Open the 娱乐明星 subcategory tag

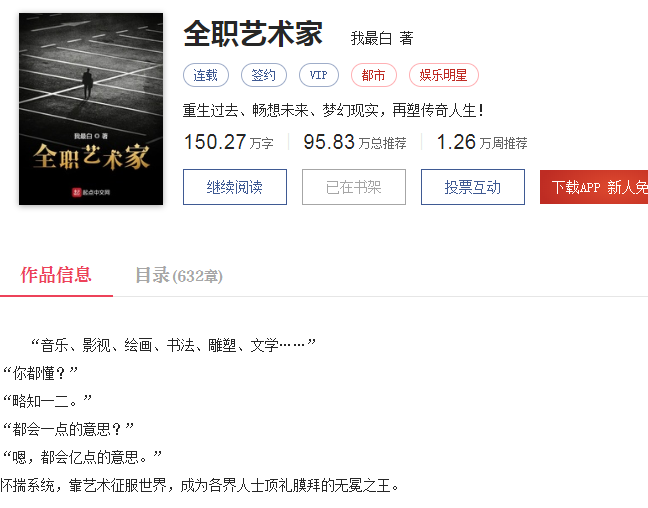(x=443, y=75)
